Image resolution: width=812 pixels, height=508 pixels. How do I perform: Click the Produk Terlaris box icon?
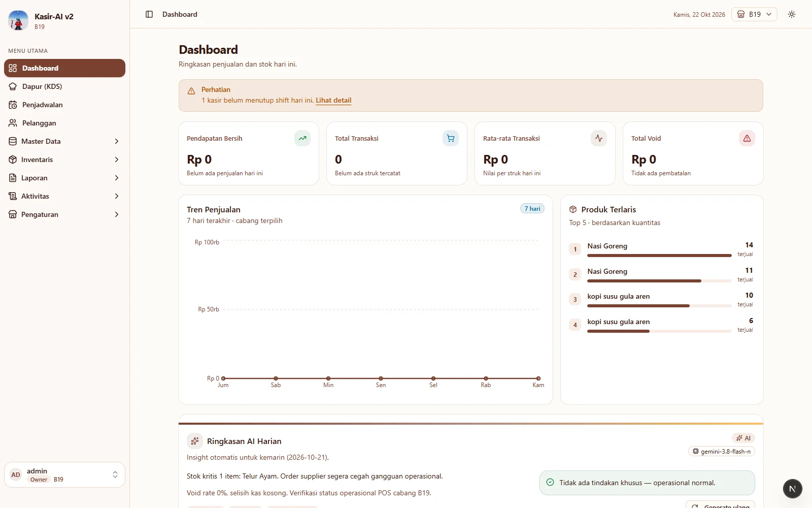(573, 209)
